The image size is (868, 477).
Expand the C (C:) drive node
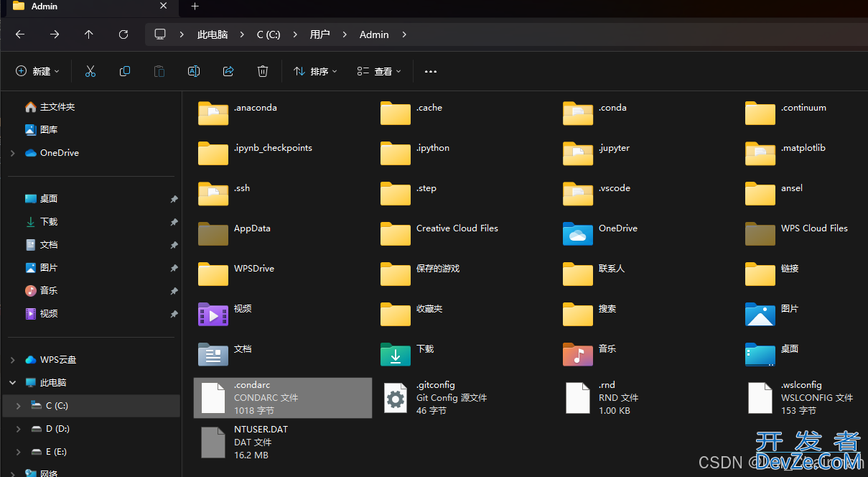(x=19, y=406)
